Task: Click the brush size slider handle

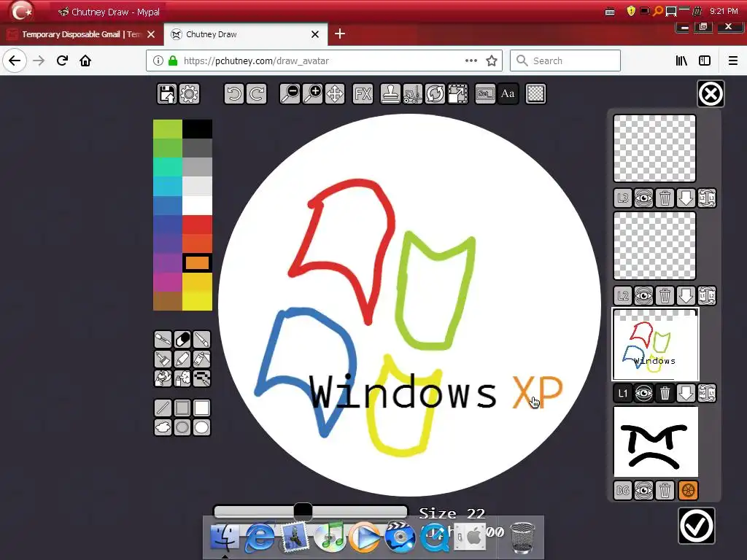Action: pyautogui.click(x=303, y=512)
